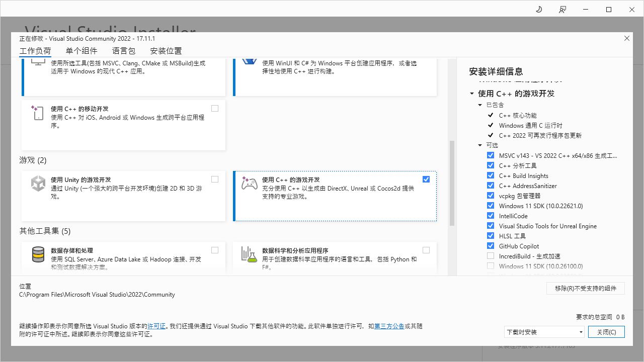The image size is (644, 362).
Task: Switch to the 工作负荷 tab
Action: point(35,51)
